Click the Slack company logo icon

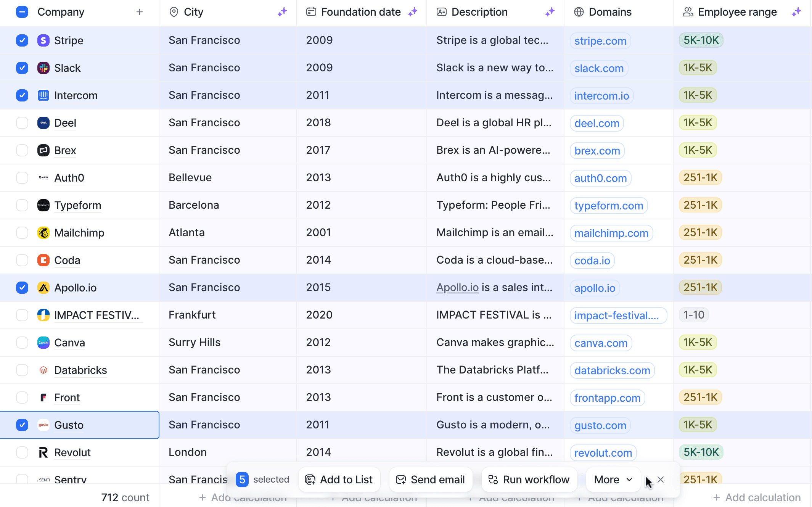point(43,68)
